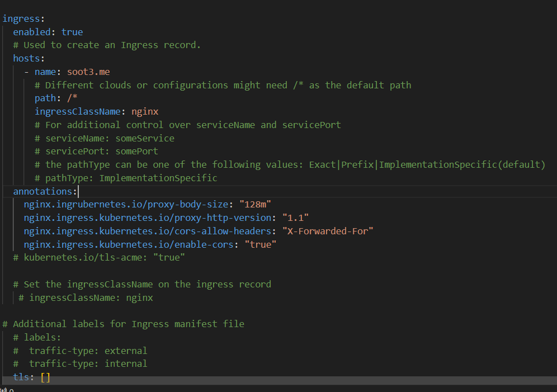Screen dimensions: 557x392
Task: Click the true value of enabled
Action: 72,32
